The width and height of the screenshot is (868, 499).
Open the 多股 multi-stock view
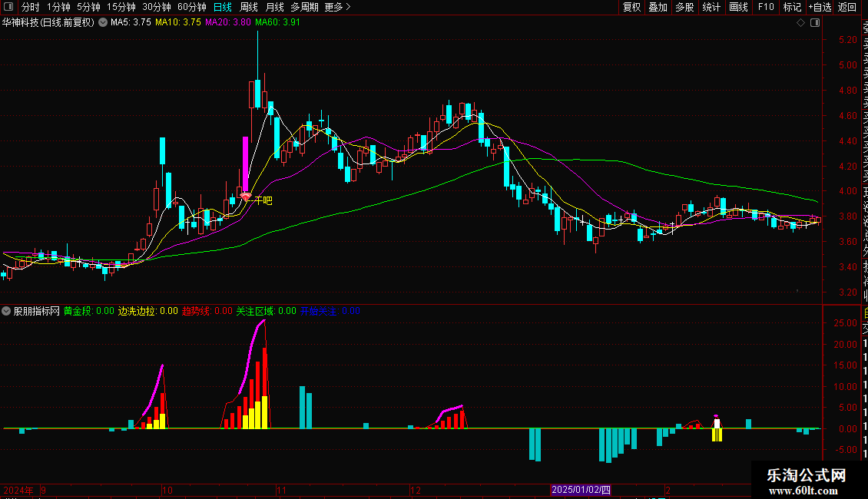[x=684, y=7]
